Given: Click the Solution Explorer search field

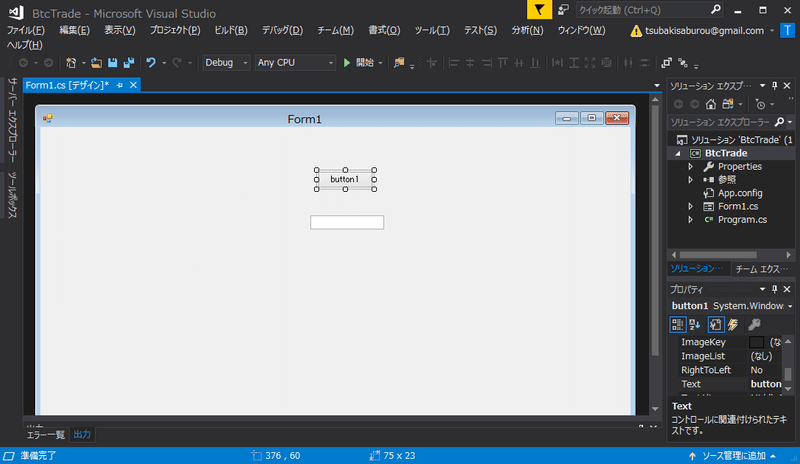Looking at the screenshot, I should pos(720,122).
